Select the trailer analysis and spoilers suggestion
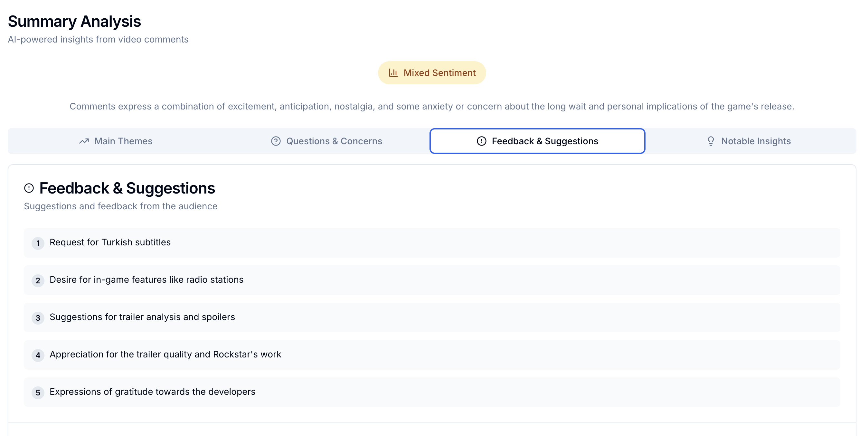Screen dimensions: 868x436 tap(142, 318)
